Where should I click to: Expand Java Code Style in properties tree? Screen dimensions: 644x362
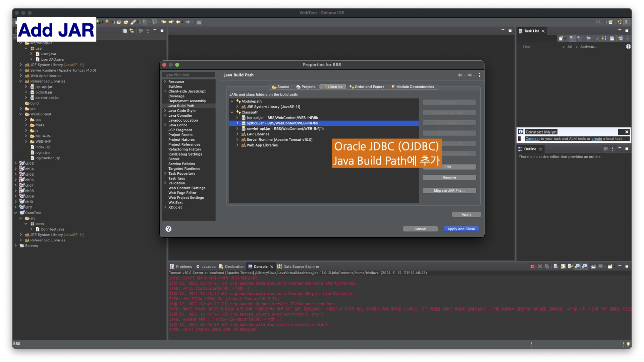165,111
